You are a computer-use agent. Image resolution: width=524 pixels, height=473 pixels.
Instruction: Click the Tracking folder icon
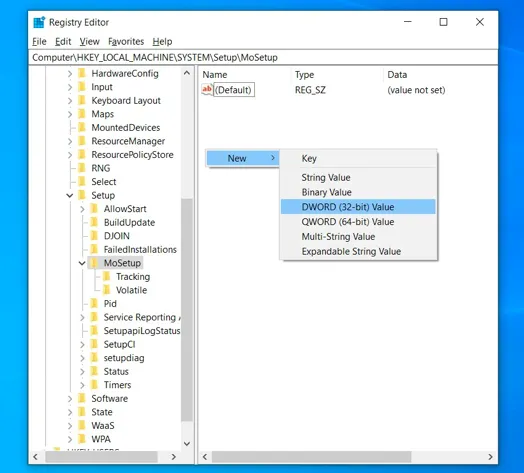click(x=107, y=276)
